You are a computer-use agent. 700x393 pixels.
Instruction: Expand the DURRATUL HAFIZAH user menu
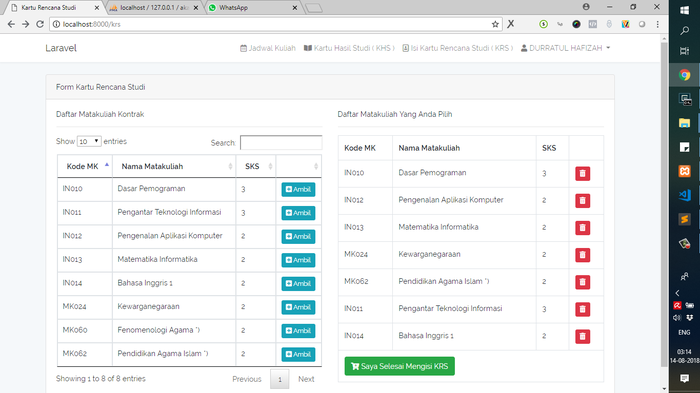[x=565, y=48]
